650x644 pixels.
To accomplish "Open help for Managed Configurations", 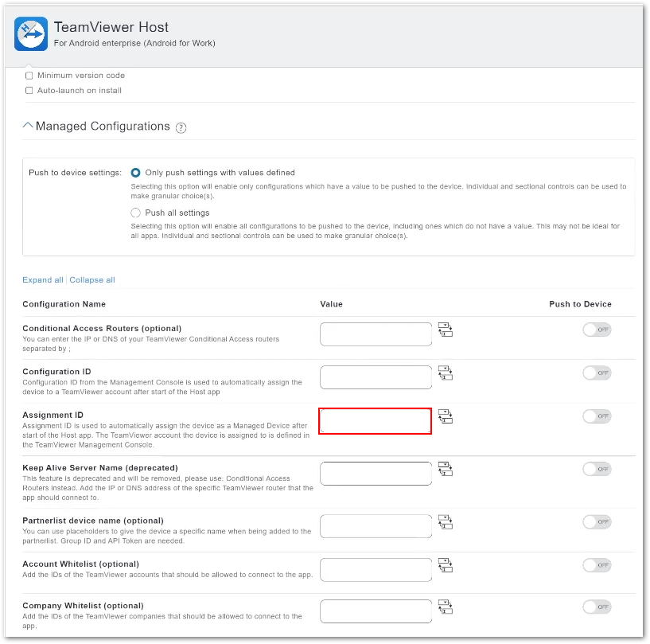I will coord(181,127).
